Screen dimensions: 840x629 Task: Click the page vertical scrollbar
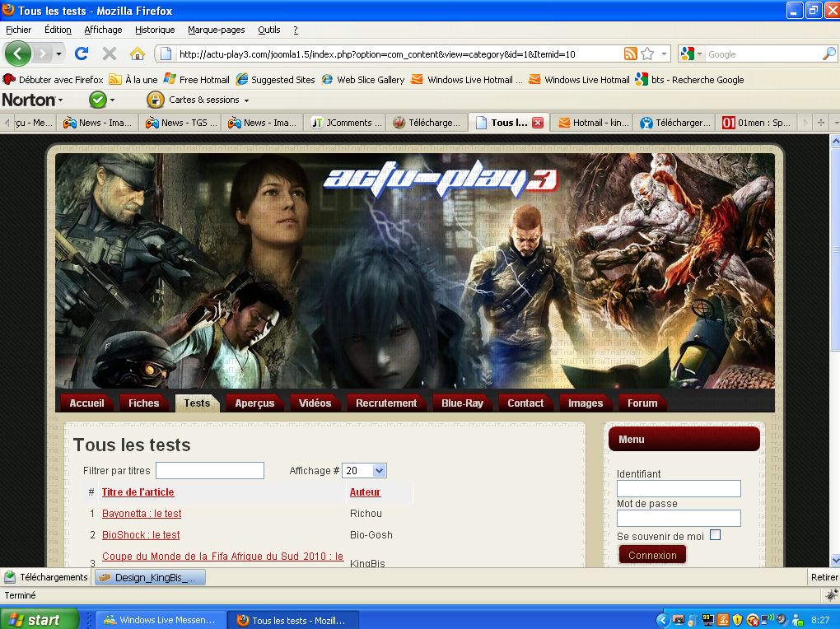click(x=835, y=351)
